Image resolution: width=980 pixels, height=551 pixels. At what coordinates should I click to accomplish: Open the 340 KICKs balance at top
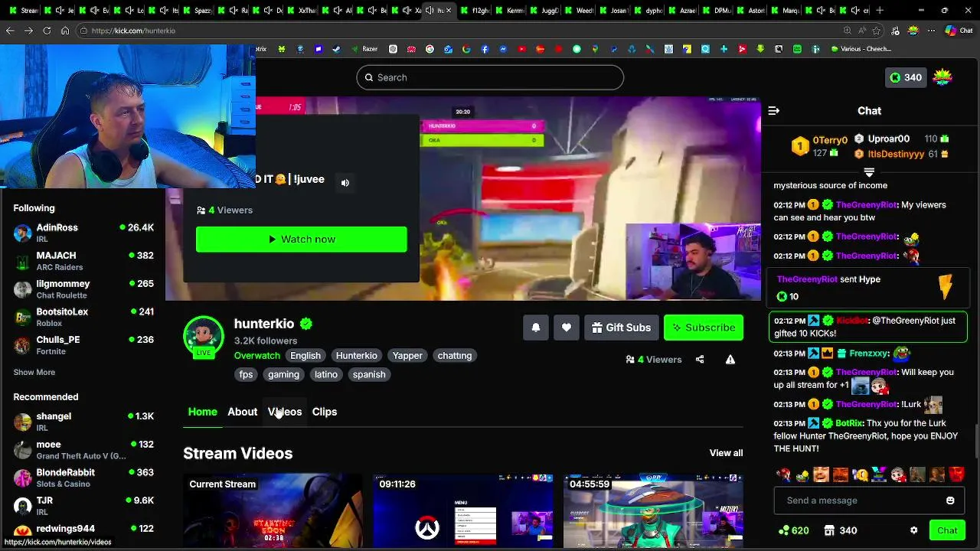pyautogui.click(x=906, y=77)
